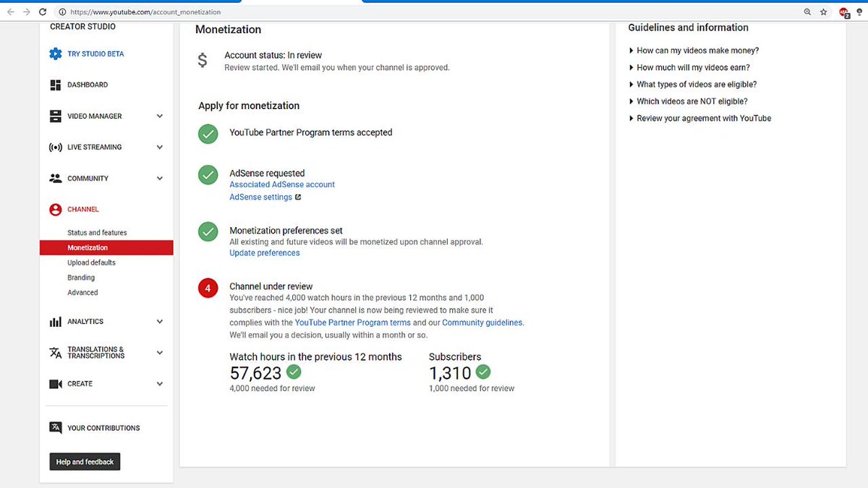Click the Your Contributions icon
The height and width of the screenshot is (488, 868).
56,428
